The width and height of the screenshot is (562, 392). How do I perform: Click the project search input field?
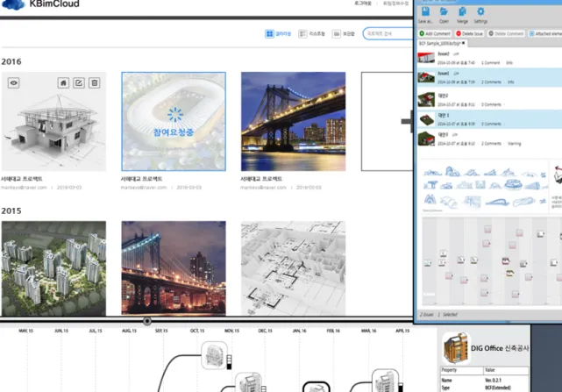[388, 33]
